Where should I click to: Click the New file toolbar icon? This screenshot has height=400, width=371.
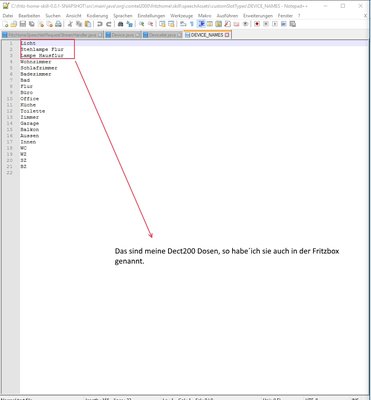point(6,24)
